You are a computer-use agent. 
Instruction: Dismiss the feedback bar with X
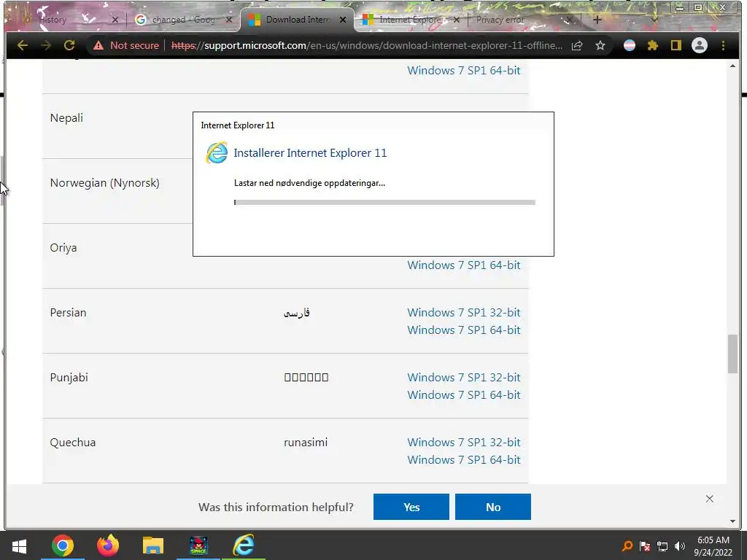(709, 499)
